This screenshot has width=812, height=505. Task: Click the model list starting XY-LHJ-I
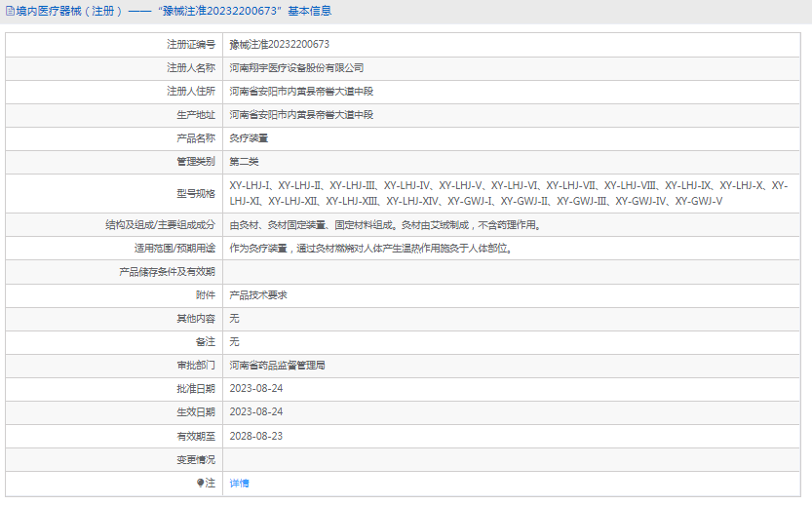point(509,193)
